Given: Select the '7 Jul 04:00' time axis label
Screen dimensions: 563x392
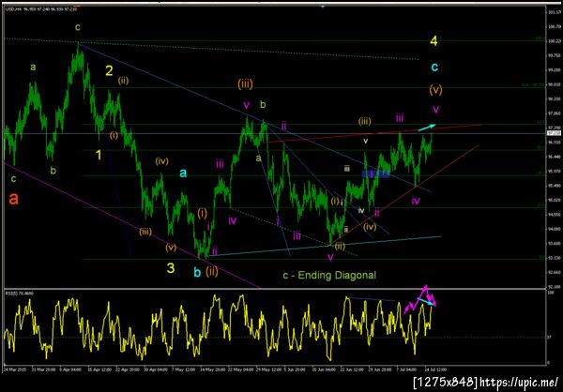Looking at the screenshot, I should click(x=407, y=369).
